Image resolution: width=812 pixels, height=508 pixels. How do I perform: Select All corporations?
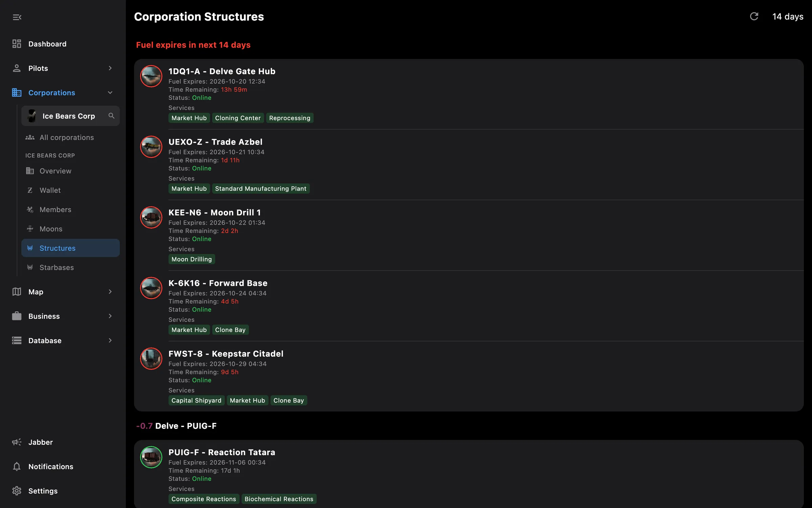[x=70, y=137]
